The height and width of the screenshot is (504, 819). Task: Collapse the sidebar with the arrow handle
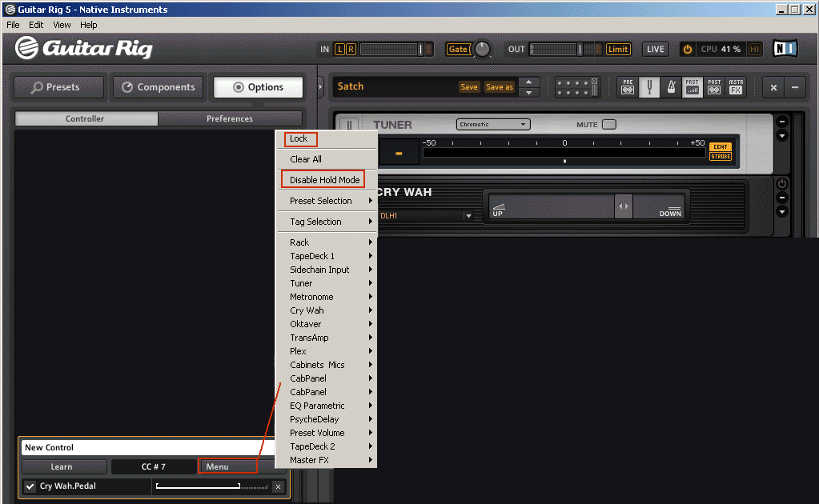click(x=320, y=87)
